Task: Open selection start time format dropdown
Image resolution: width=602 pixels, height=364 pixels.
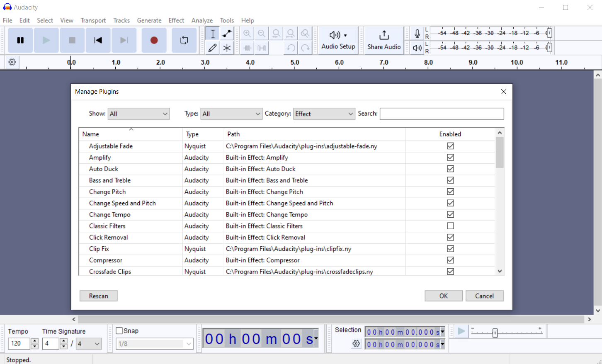Action: point(442,332)
